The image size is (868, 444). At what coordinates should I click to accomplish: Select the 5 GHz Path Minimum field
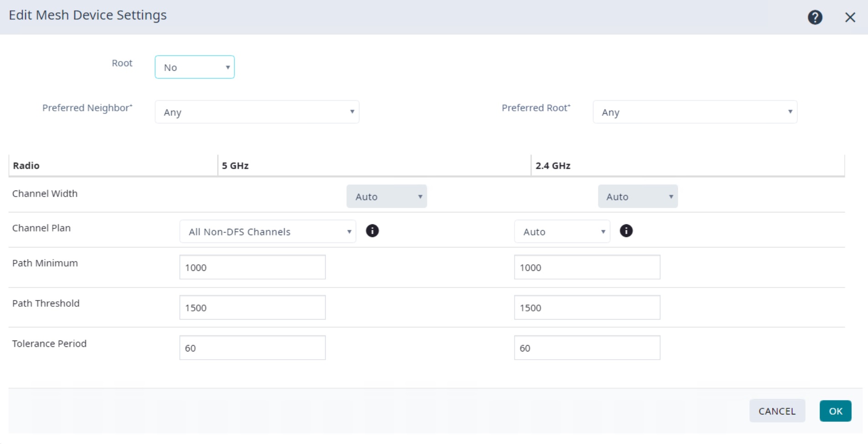pyautogui.click(x=252, y=267)
